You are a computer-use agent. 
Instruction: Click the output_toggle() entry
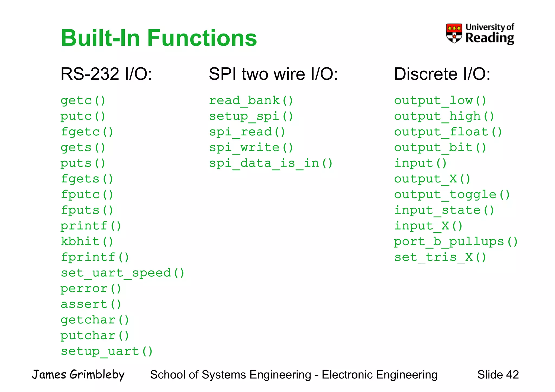tap(452, 195)
